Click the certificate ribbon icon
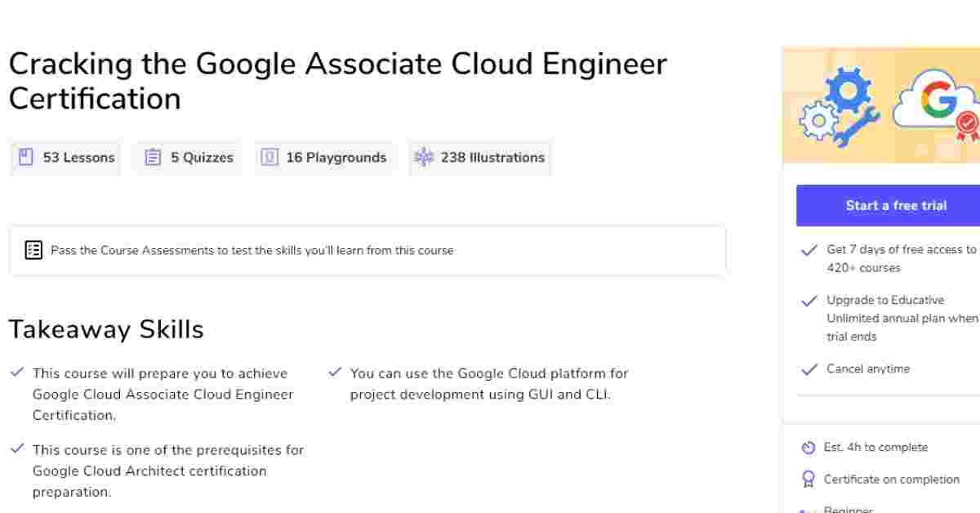The height and width of the screenshot is (513, 980). tap(808, 480)
